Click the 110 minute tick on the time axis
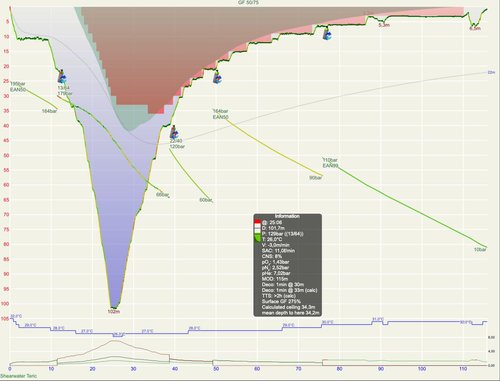 [x=463, y=369]
